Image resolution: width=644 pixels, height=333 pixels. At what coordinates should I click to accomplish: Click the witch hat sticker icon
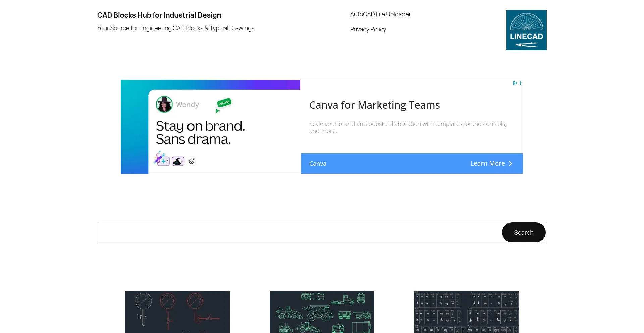click(x=178, y=161)
